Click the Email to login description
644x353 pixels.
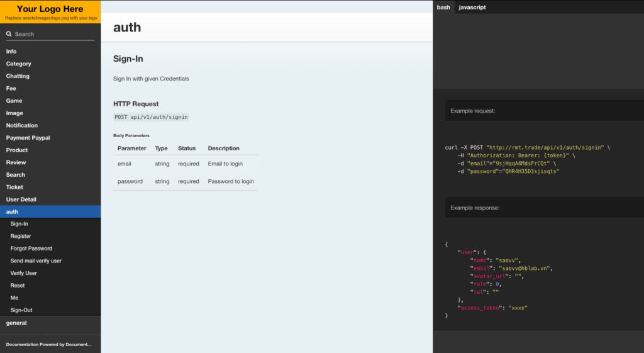[x=225, y=164]
